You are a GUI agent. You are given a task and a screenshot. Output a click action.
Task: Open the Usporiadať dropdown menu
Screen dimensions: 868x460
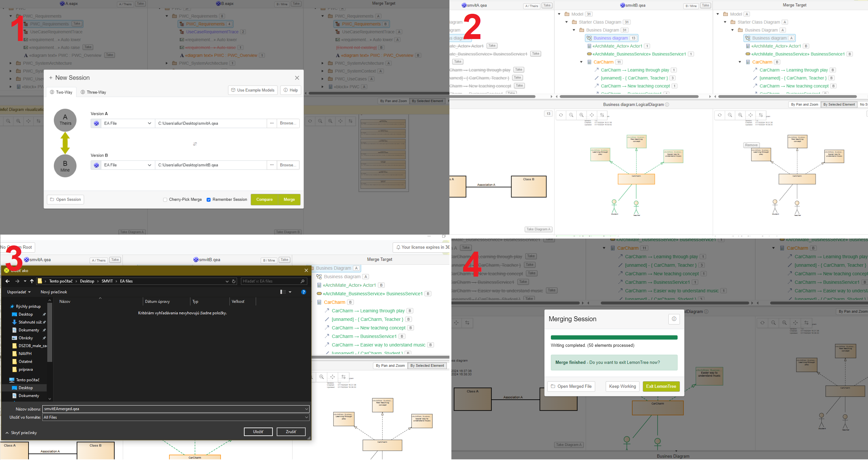point(19,292)
